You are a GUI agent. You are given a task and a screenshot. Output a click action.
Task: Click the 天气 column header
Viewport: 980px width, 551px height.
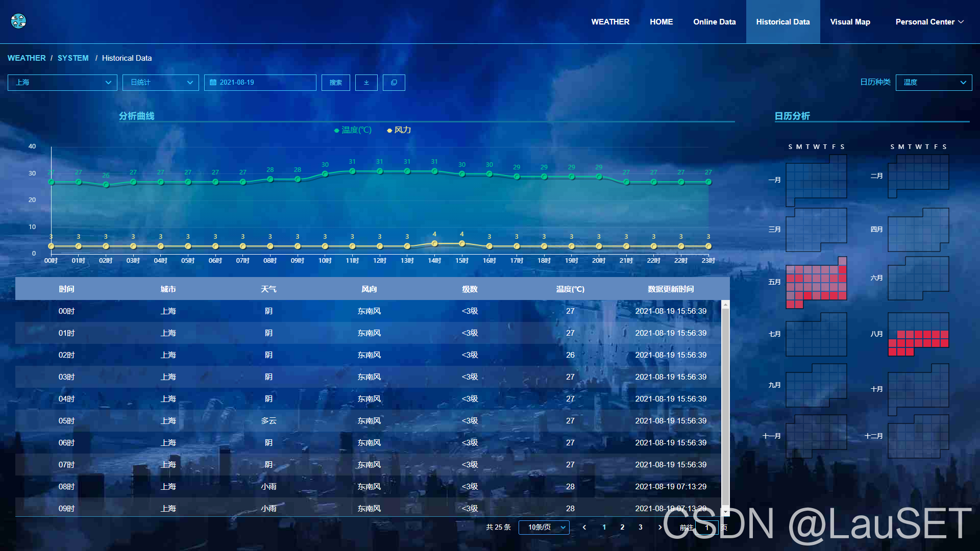point(268,289)
